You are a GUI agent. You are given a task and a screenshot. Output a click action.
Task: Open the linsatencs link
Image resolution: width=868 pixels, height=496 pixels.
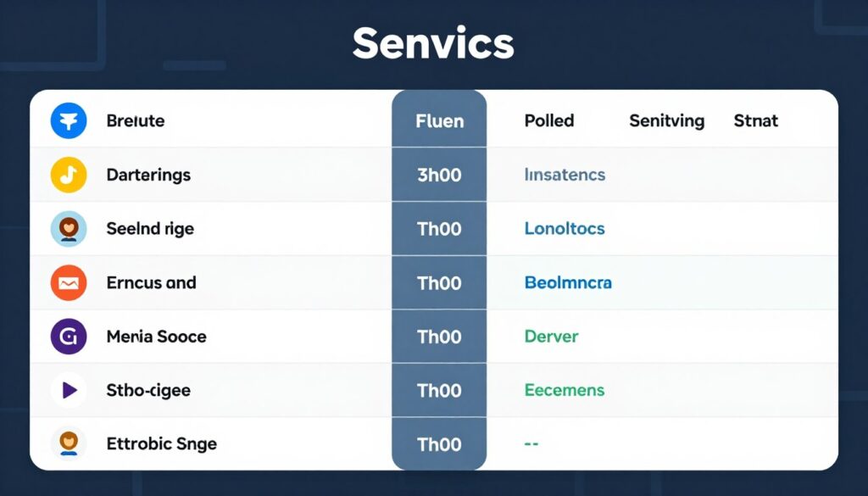[x=565, y=175]
